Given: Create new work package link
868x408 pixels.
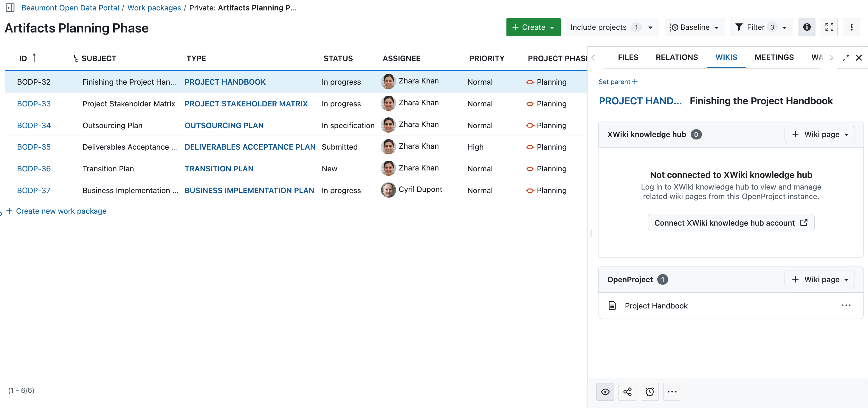Looking at the screenshot, I should point(56,211).
